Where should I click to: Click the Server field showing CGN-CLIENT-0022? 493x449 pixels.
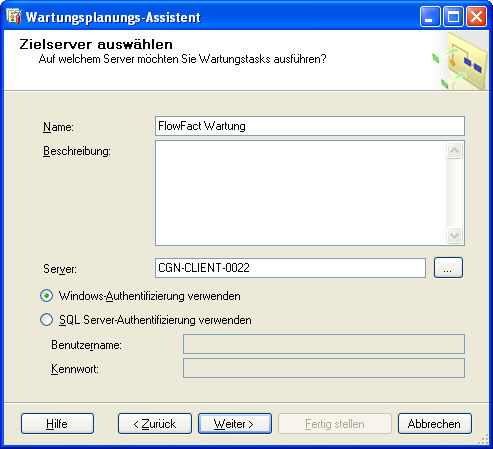click(x=290, y=268)
